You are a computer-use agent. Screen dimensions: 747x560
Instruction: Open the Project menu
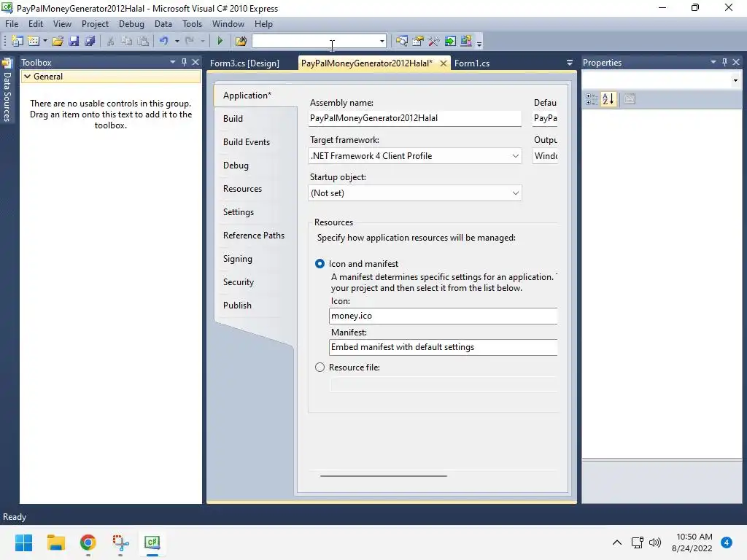coord(95,24)
